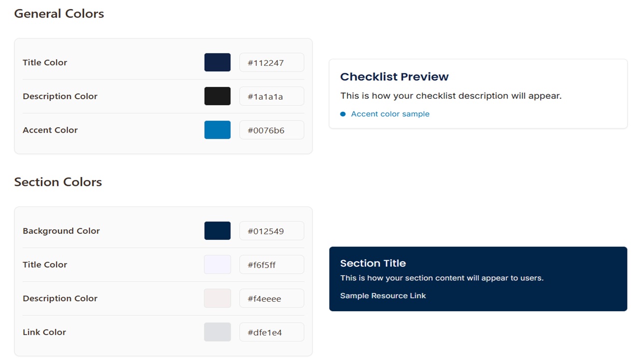
Task: Select the #1a1a1a hex value field
Action: [x=272, y=96]
